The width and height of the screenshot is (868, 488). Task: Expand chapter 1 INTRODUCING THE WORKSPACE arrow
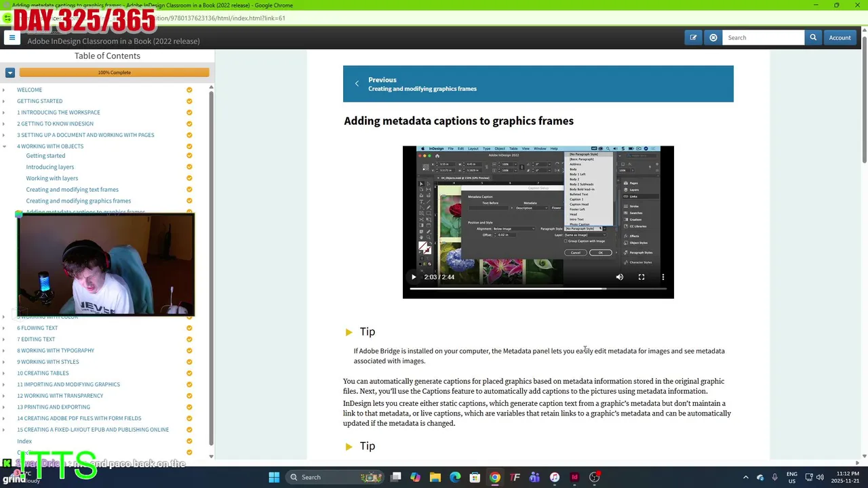pos(3,113)
